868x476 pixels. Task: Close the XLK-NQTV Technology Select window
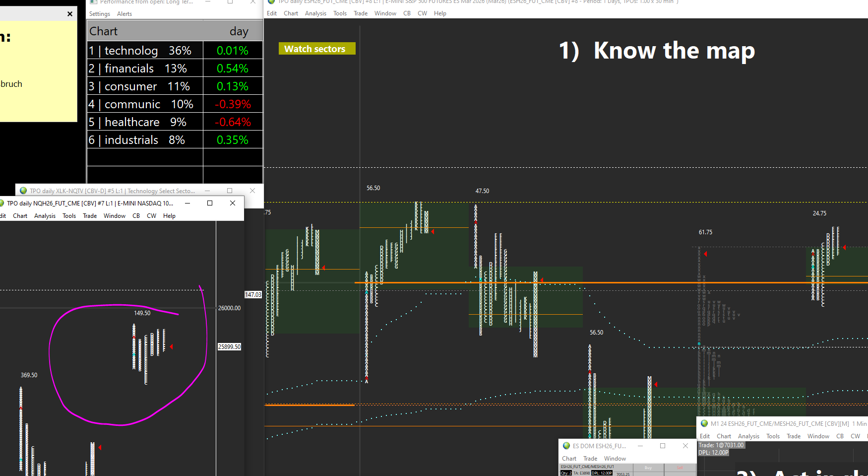point(252,191)
